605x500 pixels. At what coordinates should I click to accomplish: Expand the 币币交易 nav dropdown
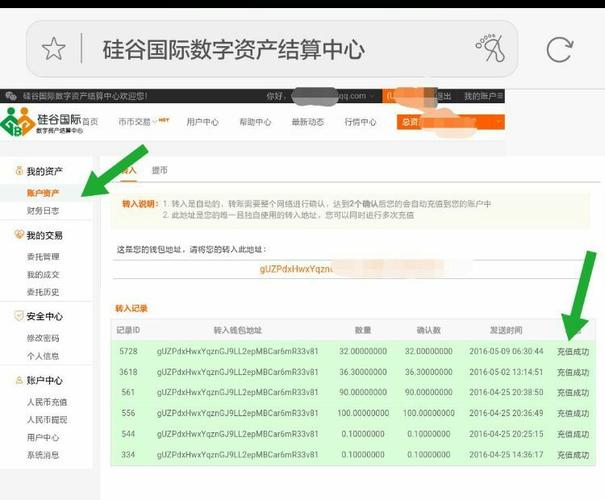pos(143,122)
